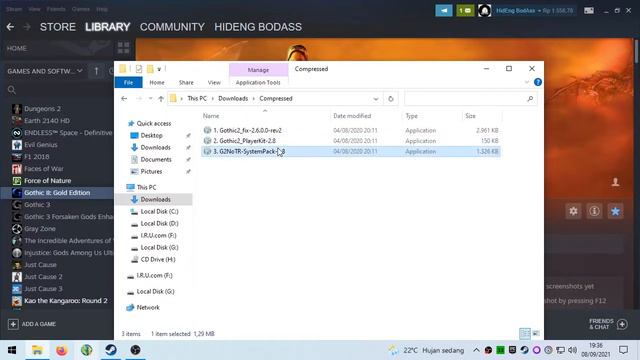Sort files by Name column header
Viewport: 640px width, 360px height.
[211, 116]
